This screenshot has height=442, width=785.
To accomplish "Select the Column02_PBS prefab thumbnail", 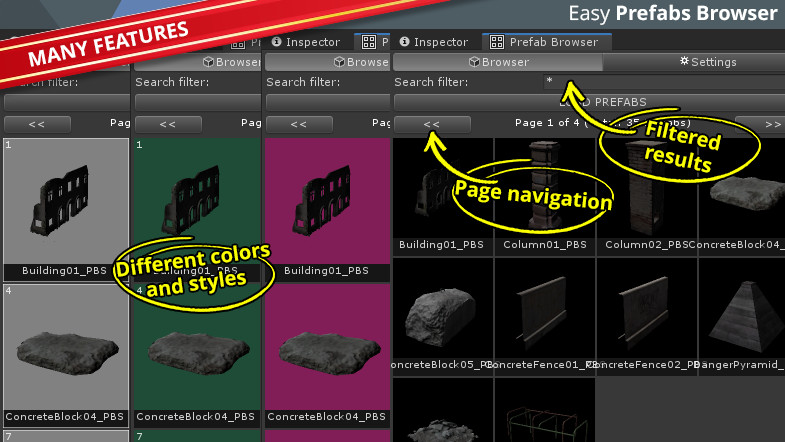I will point(647,189).
